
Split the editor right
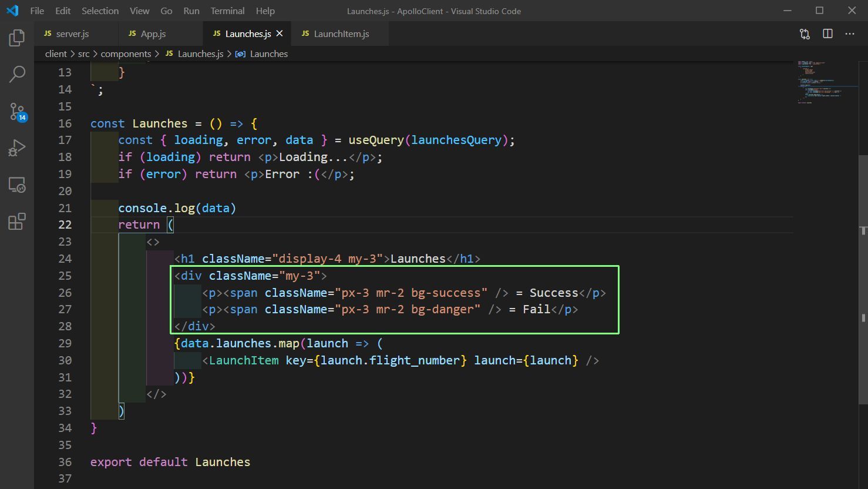click(x=827, y=34)
